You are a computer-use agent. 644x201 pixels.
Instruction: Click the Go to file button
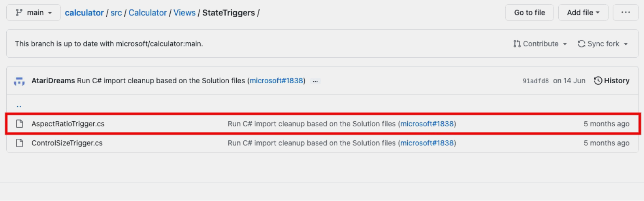pyautogui.click(x=529, y=13)
